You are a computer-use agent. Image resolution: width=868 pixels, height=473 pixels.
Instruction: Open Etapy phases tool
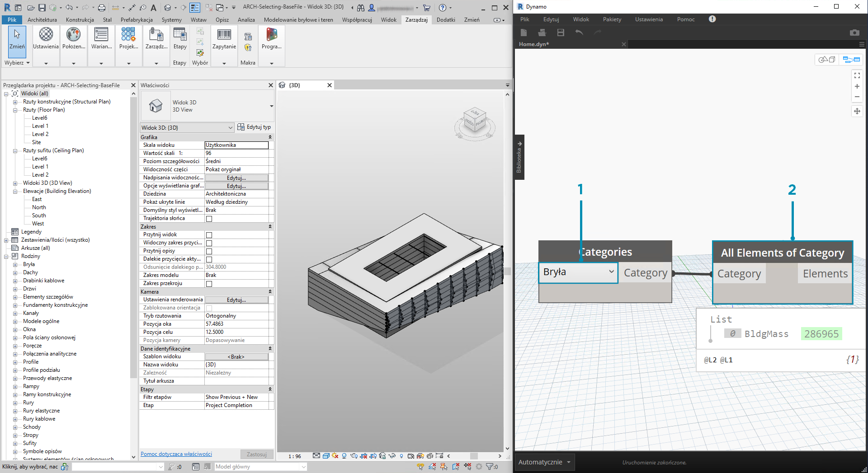[180, 39]
